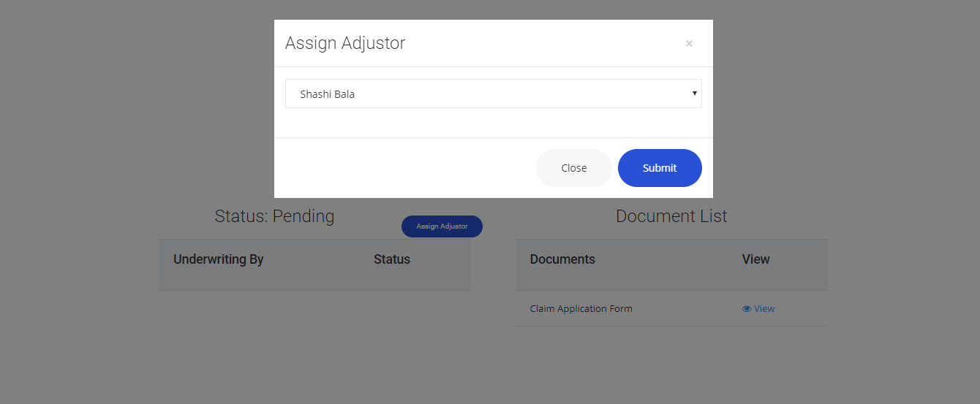Open the View link for Claim Application Form
The height and width of the screenshot is (404, 980).
pos(758,309)
